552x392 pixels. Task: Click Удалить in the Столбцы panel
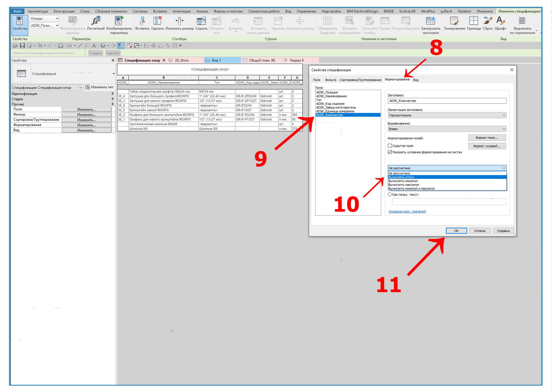tap(157, 23)
